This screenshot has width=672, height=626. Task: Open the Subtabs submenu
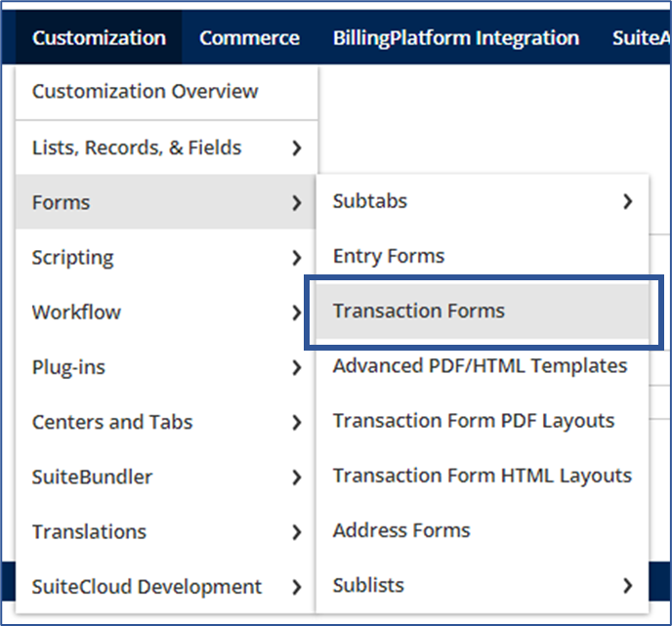pyautogui.click(x=483, y=201)
